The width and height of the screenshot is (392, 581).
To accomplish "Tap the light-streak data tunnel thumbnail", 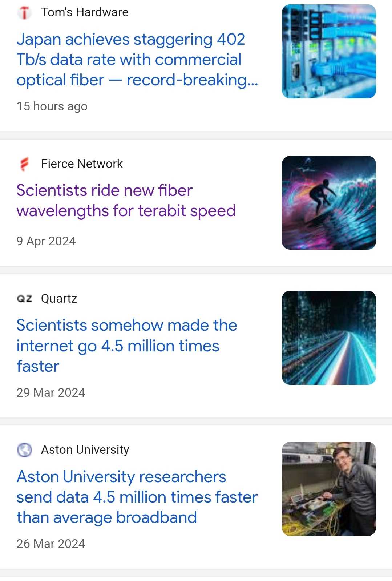I will (329, 338).
